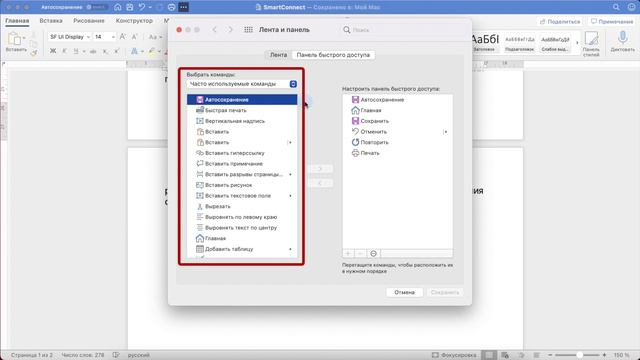Select Повторить in quick access list
Image resolution: width=640 pixels, height=360 pixels.
coord(397,142)
